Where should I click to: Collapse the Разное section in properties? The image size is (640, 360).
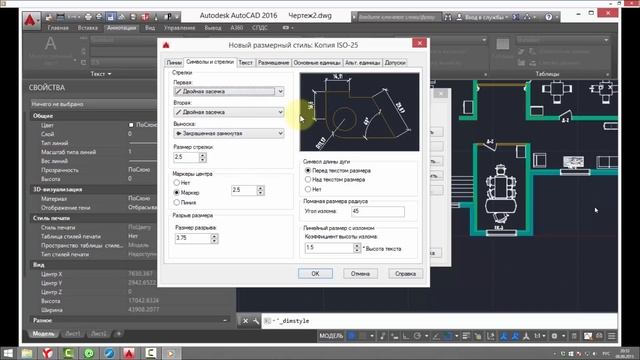point(225,320)
